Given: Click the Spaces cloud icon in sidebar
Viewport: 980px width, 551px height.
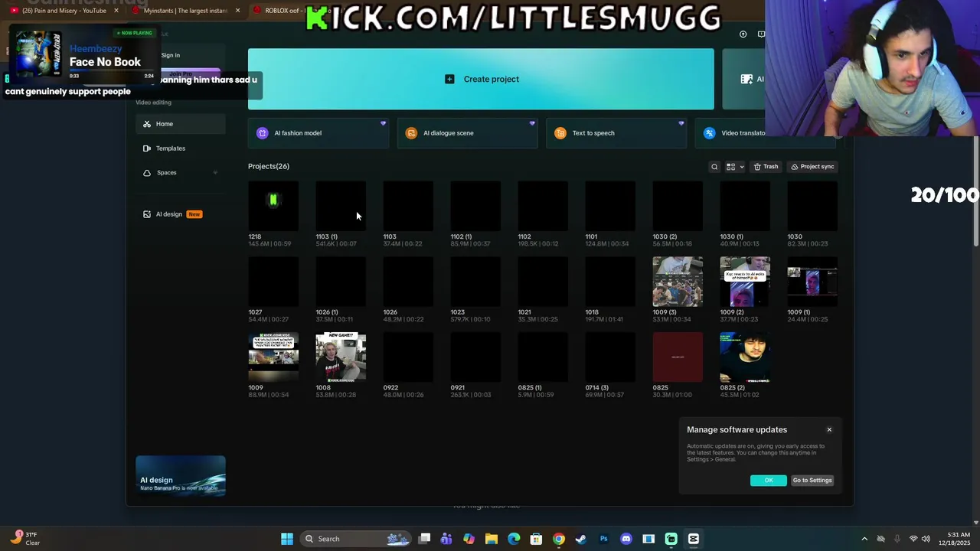Looking at the screenshot, I should pos(147,173).
